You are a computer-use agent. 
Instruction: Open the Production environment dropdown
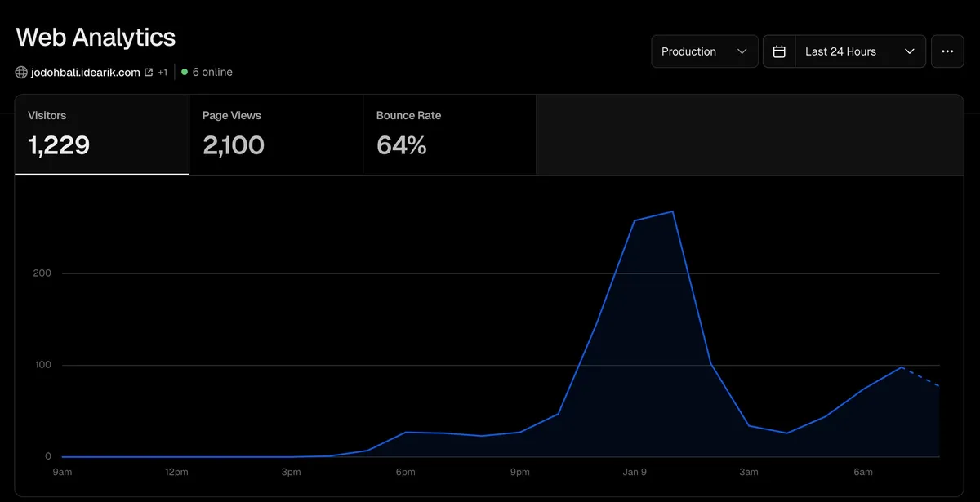[x=704, y=51]
